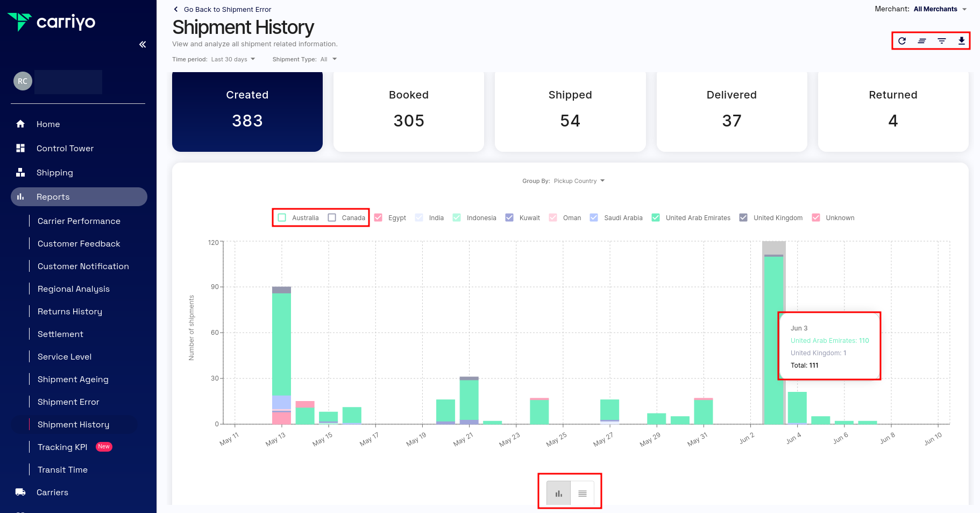Uncheck the United Arab Emirates checkbox
The height and width of the screenshot is (513, 980).
pos(656,217)
